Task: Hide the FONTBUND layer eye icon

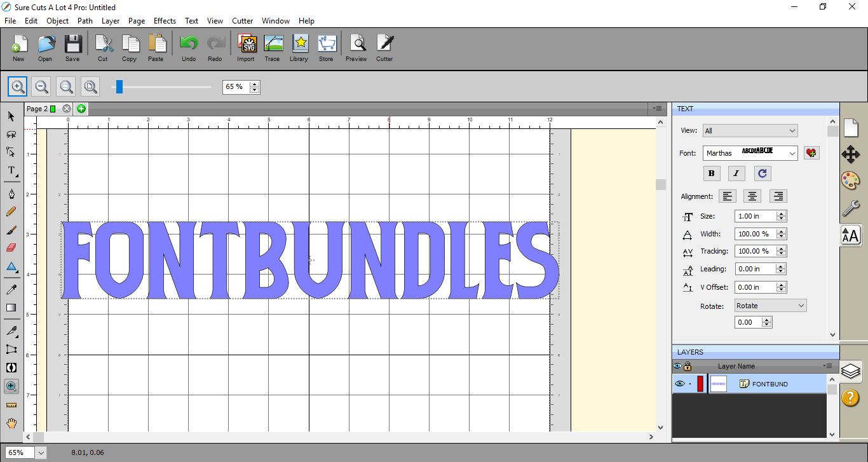Action: coord(679,384)
